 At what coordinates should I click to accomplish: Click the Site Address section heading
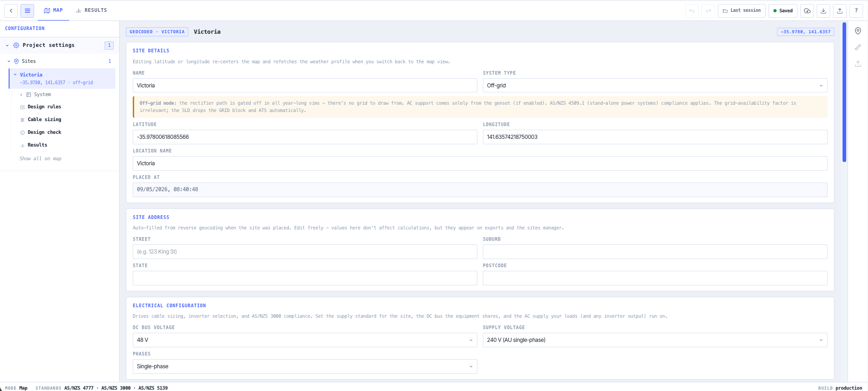(x=151, y=218)
